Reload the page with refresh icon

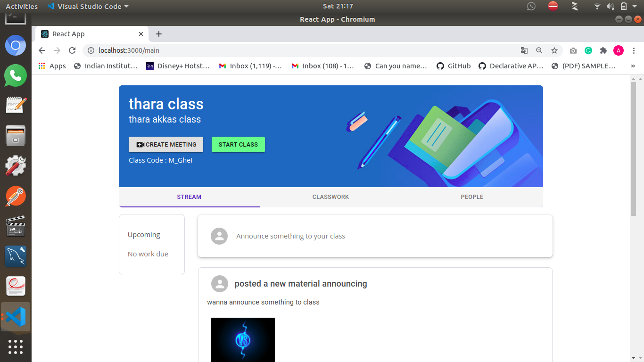click(x=72, y=50)
